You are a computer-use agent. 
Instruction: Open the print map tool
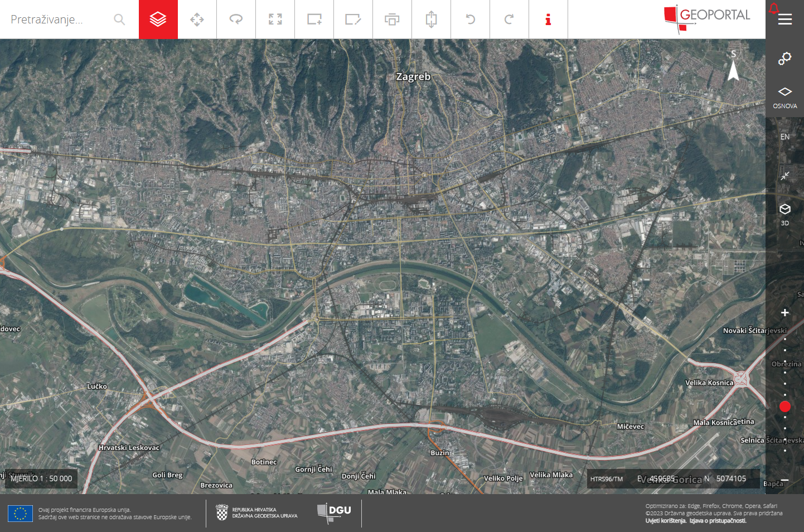pos(392,20)
